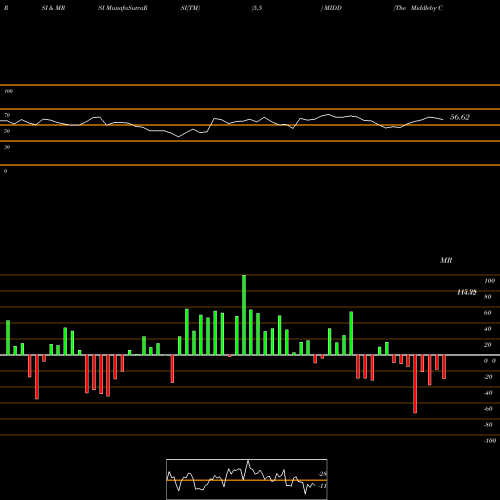Click the -80 label on MR axis
The width and height of the screenshot is (500, 500).
pos(488,425)
